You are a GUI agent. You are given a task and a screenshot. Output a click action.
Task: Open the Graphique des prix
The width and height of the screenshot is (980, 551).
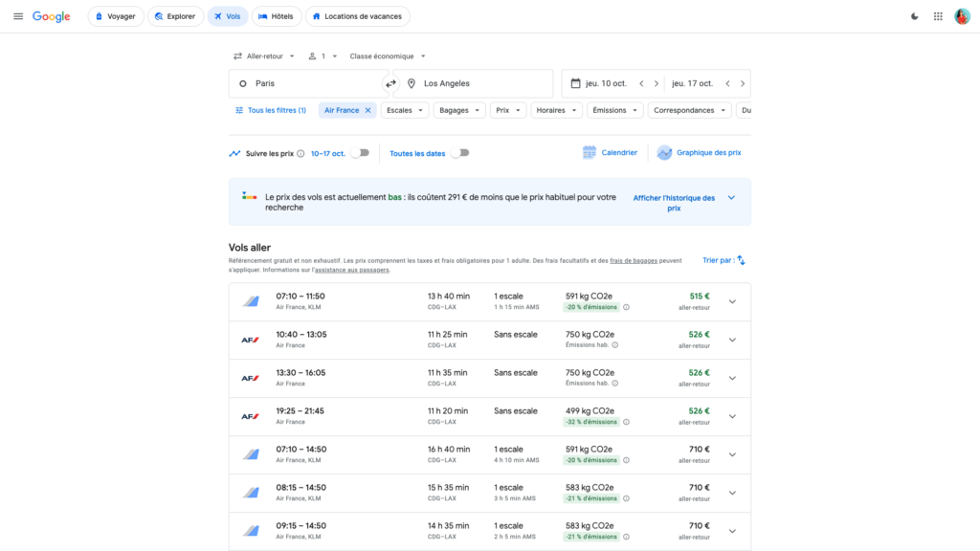pyautogui.click(x=700, y=152)
